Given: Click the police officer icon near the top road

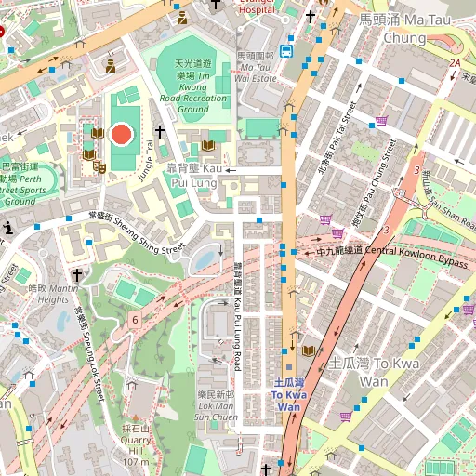Looking at the screenshot, I should (182, 18).
